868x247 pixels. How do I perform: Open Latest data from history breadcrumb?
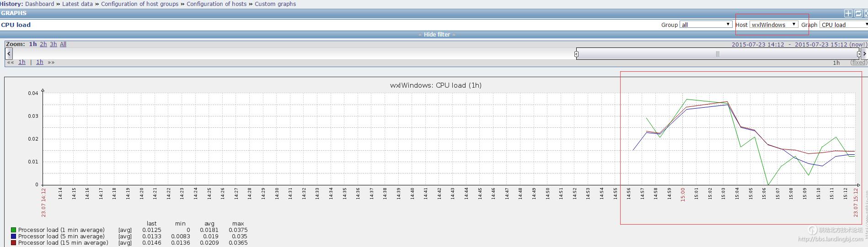pos(77,4)
